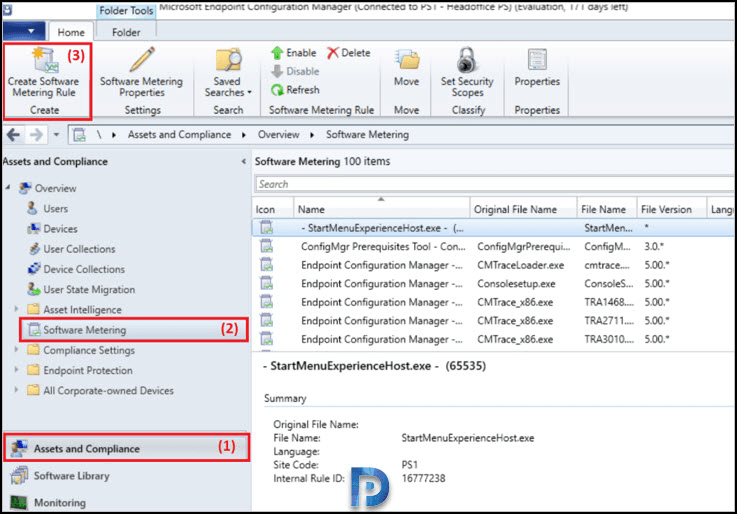Viewport: 737px width, 514px height.
Task: Select the Overview tree item
Action: point(55,188)
